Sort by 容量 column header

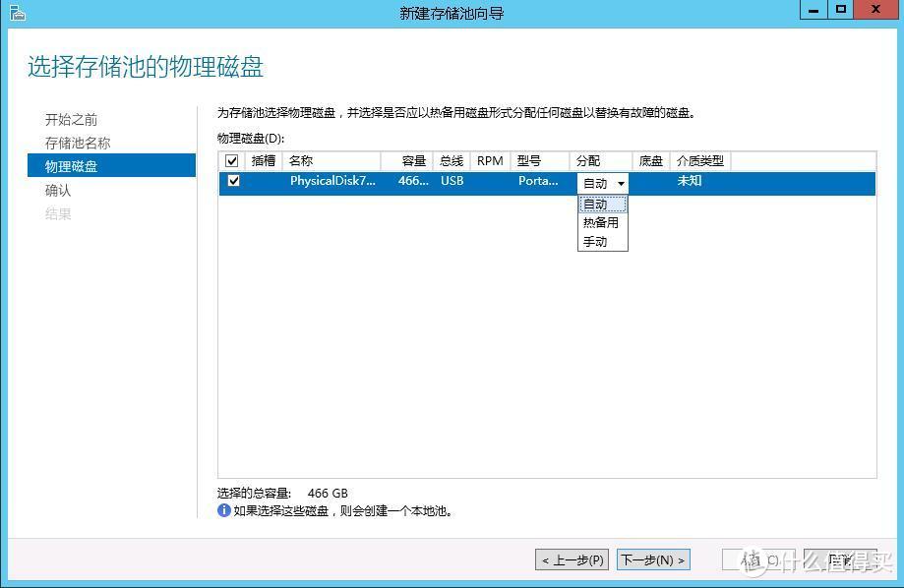coord(407,161)
